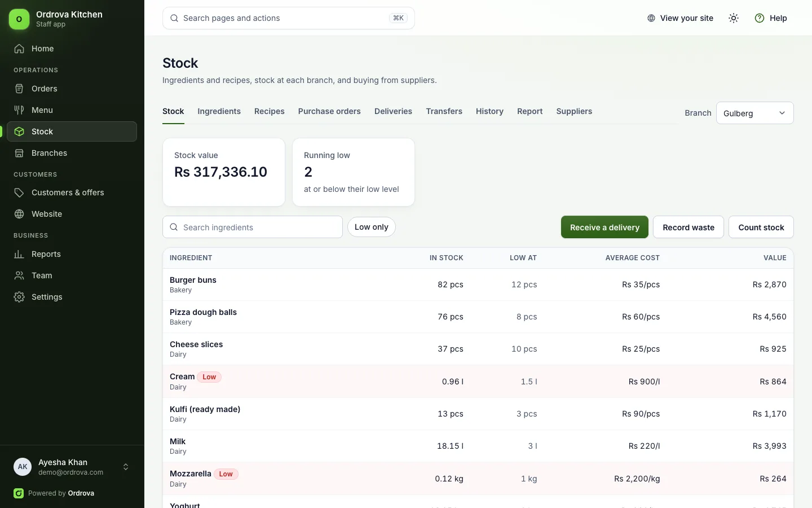
Task: Click the ⌘K shortcut badge
Action: coord(398,18)
